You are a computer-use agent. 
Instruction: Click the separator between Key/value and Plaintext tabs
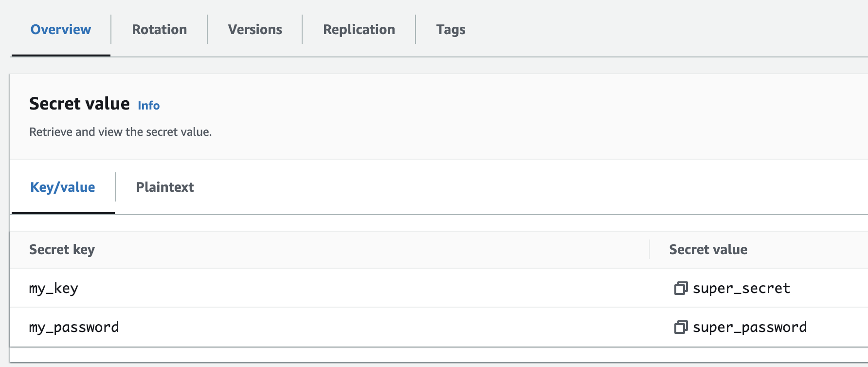click(115, 187)
